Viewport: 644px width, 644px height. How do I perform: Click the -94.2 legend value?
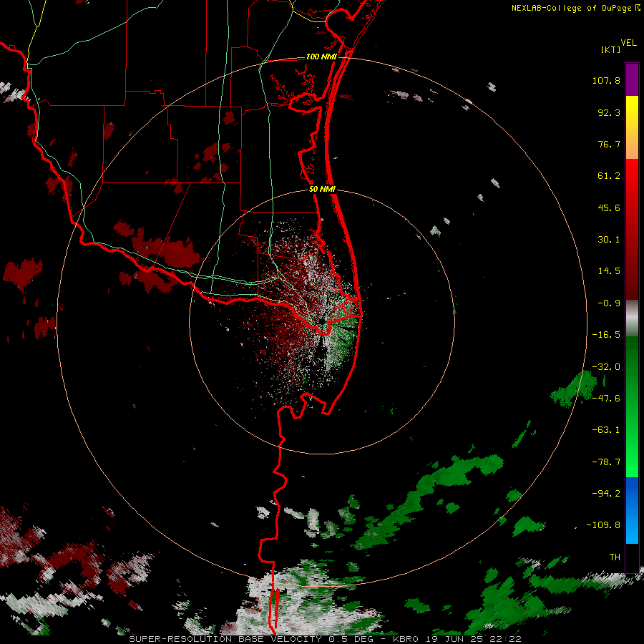[x=606, y=493]
